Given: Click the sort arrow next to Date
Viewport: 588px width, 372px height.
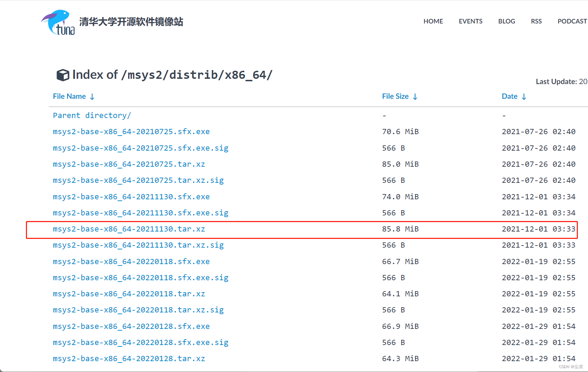Looking at the screenshot, I should pyautogui.click(x=524, y=97).
